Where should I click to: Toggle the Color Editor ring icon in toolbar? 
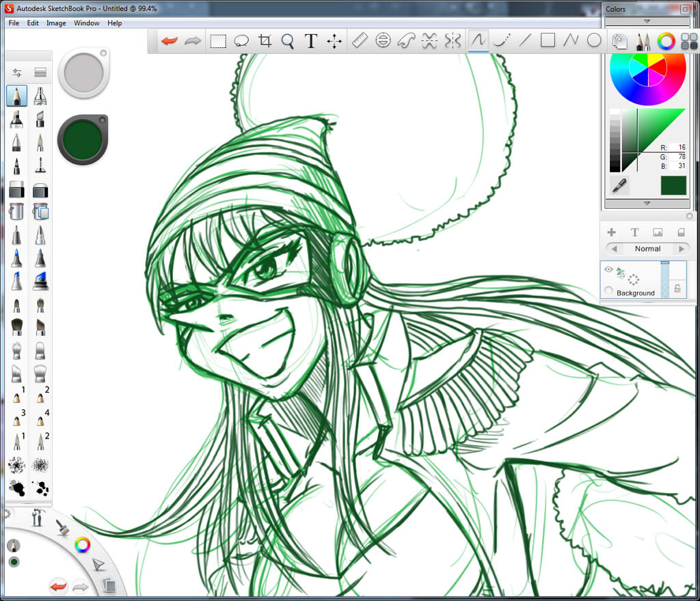coord(666,42)
